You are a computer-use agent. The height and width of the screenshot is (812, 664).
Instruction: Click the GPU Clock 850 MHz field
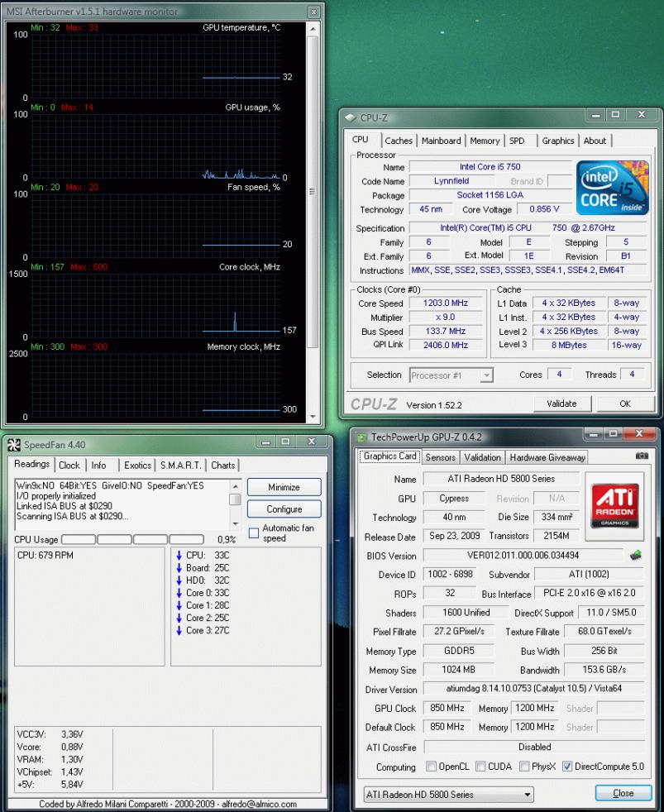pos(447,708)
